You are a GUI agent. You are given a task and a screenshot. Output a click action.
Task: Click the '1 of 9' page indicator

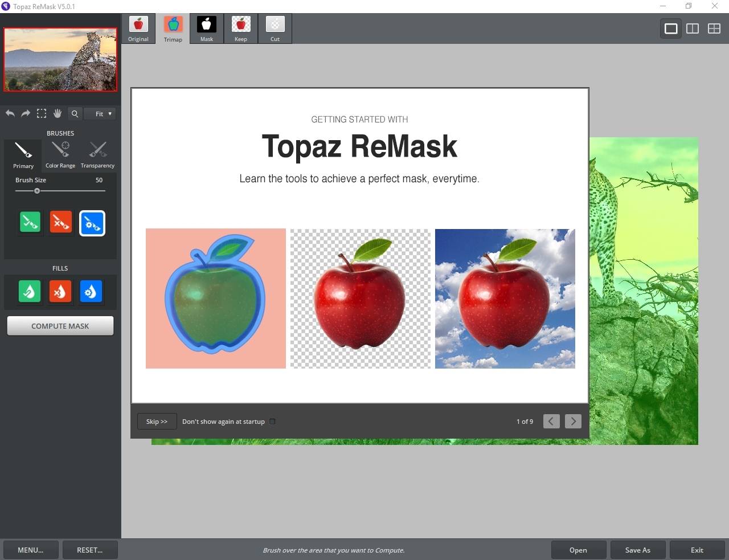coord(525,422)
